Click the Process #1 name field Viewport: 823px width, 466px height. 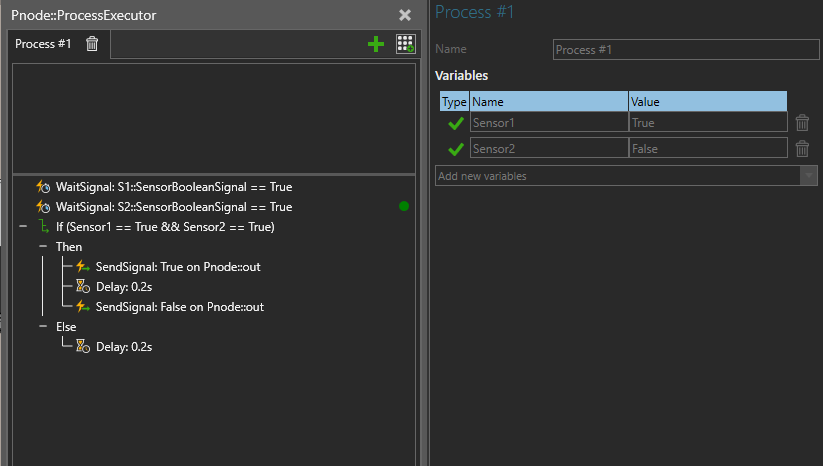pos(686,50)
